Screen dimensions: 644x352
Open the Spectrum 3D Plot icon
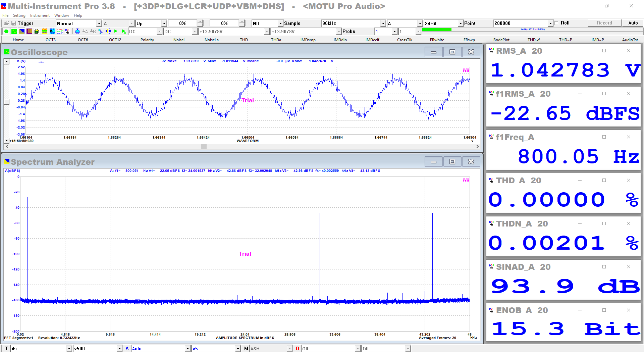[37, 31]
